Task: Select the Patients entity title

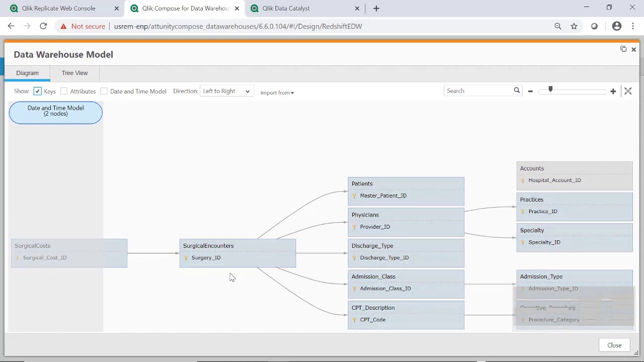Action: [x=362, y=184]
